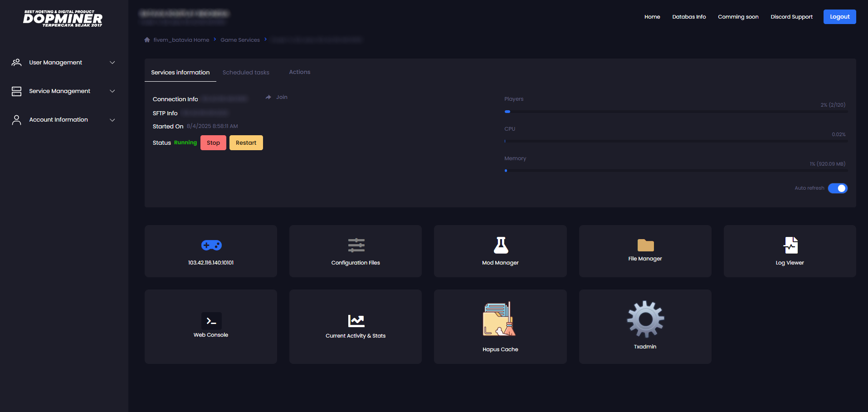Open the Txadmin gear icon
Viewport: 868px width, 412px height.
tap(645, 319)
